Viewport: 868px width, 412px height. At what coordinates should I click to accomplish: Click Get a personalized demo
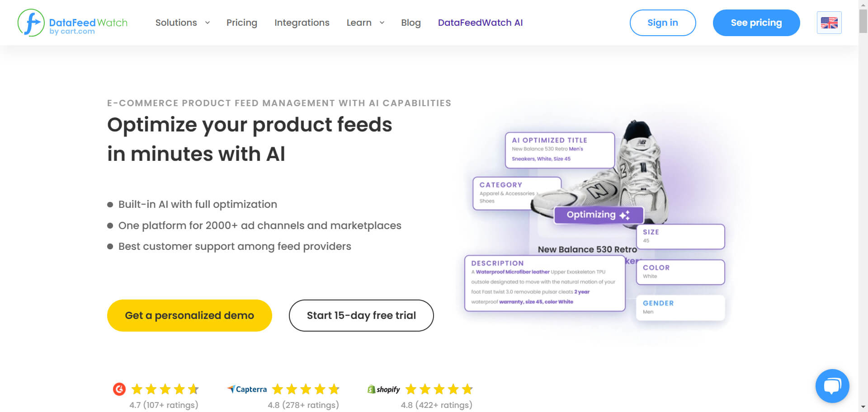[x=189, y=315]
